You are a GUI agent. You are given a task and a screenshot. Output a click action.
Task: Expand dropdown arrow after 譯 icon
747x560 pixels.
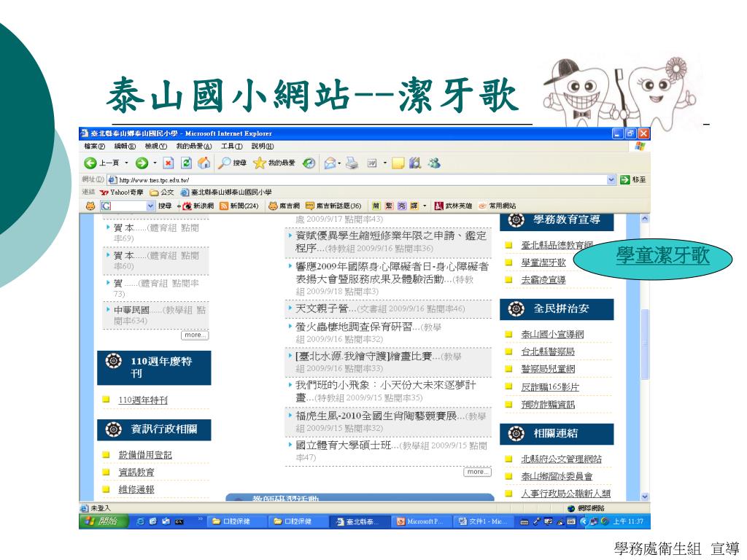click(x=425, y=206)
